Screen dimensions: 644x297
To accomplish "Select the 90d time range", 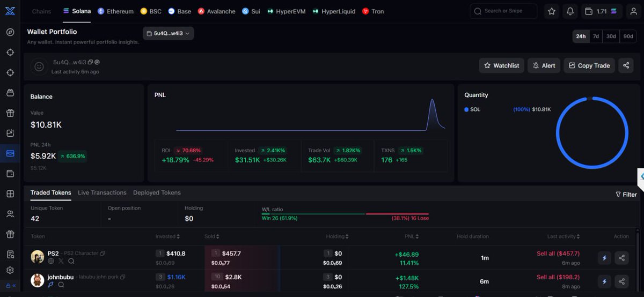I will 628,36.
